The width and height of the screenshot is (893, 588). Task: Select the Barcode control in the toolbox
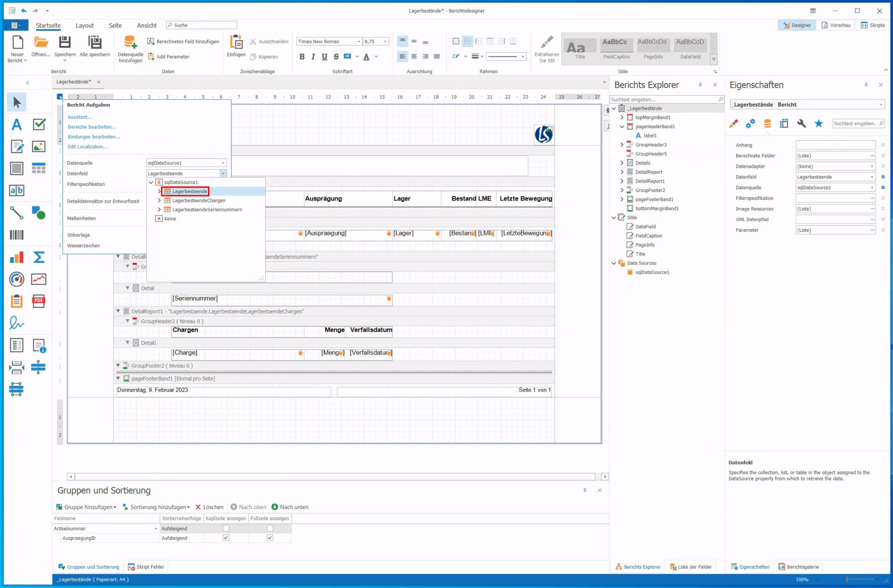pyautogui.click(x=17, y=235)
